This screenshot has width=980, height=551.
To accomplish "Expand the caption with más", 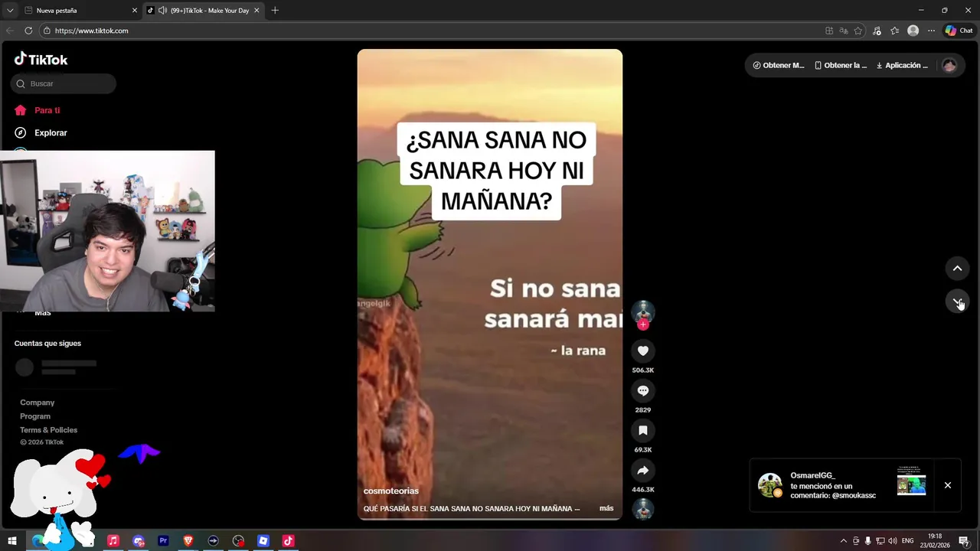I will (606, 508).
